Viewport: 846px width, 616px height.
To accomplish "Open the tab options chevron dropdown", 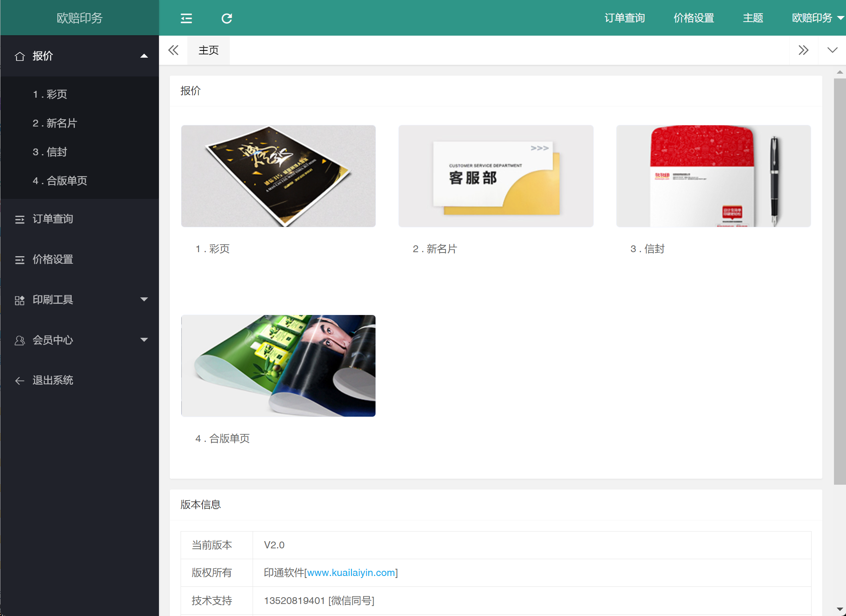I will click(x=832, y=50).
